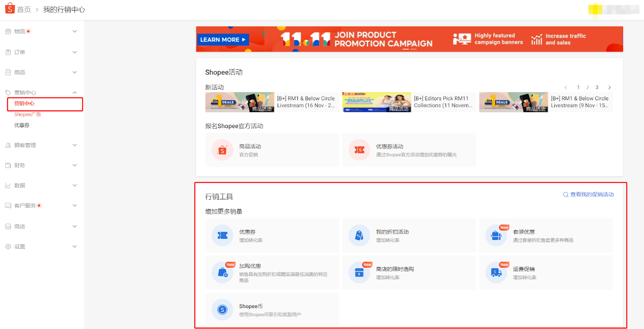The height and width of the screenshot is (329, 644).
Task: Expand the 财务 sidebar section chevron
Action: click(x=74, y=166)
